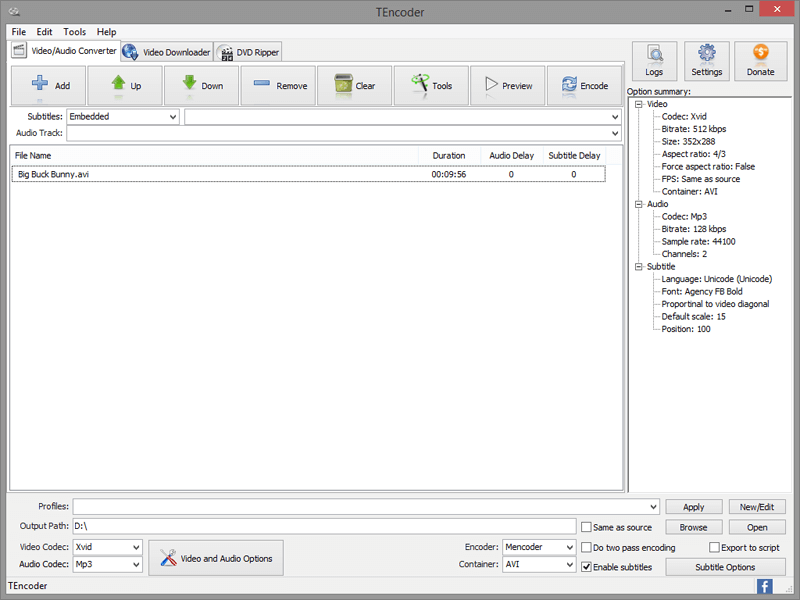800x600 pixels.
Task: Click the Facebook icon in status bar
Action: tap(764, 586)
